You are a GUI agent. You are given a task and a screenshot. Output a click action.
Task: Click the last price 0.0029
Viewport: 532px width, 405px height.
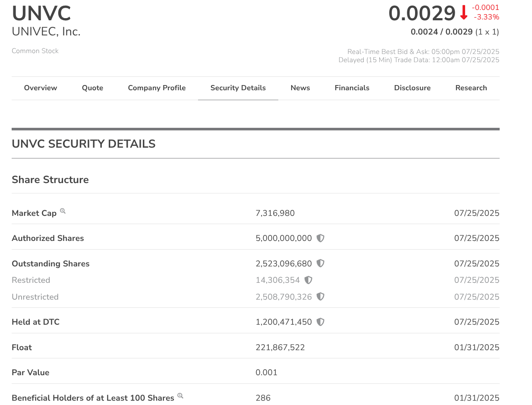(422, 13)
